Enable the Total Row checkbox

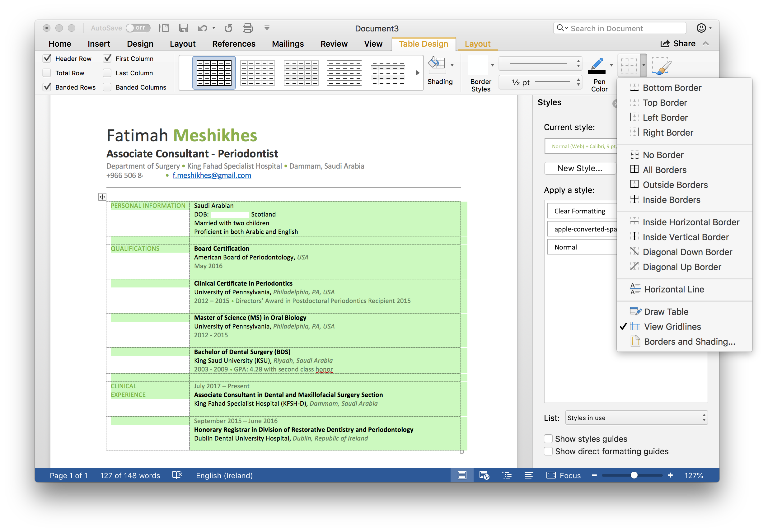[47, 73]
